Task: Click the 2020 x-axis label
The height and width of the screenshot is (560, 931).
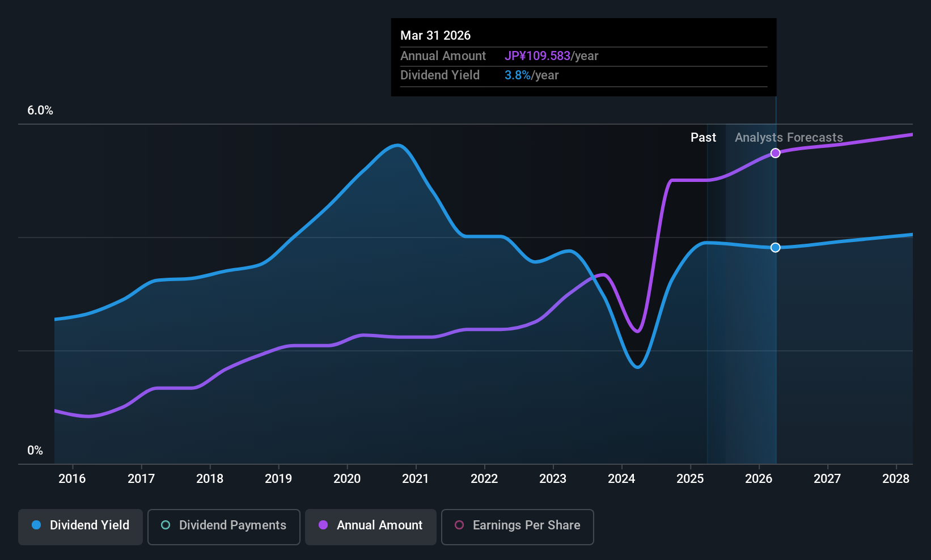Action: click(x=347, y=479)
